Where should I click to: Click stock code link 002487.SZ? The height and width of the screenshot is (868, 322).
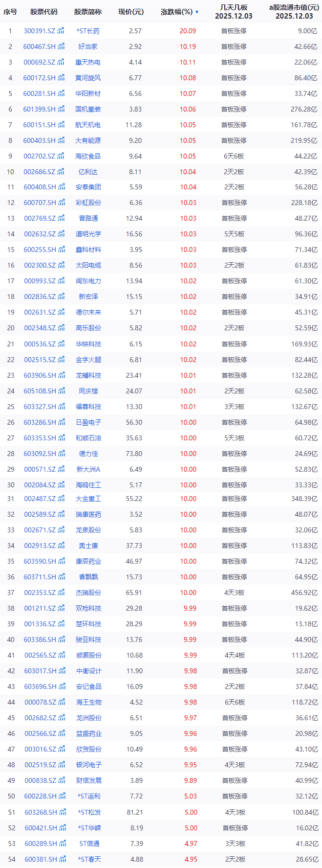(x=40, y=499)
